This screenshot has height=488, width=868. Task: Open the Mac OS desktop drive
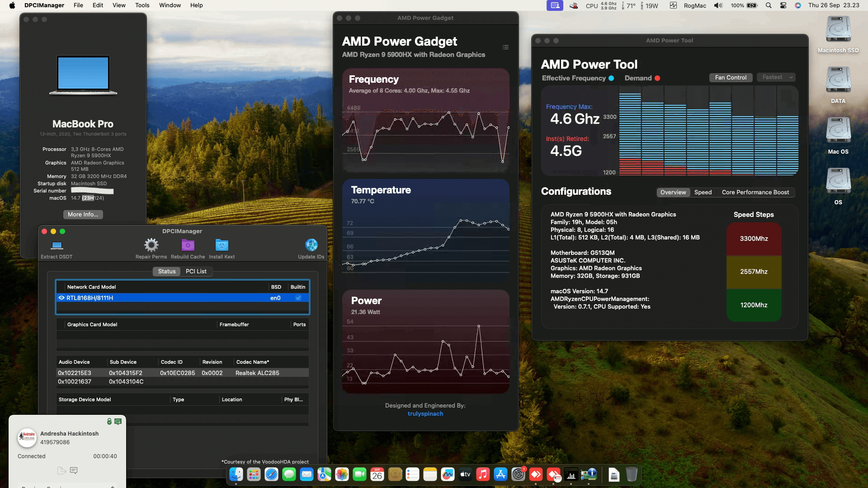838,136
